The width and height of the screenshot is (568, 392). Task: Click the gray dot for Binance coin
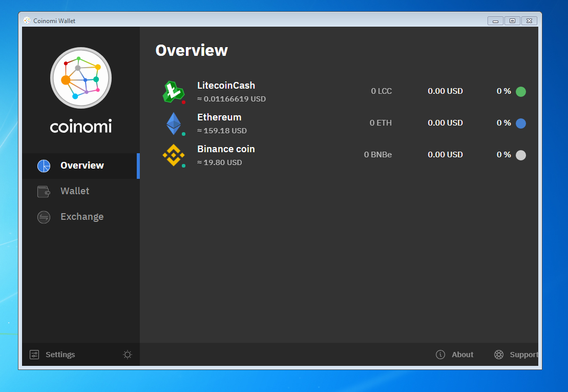pos(520,155)
